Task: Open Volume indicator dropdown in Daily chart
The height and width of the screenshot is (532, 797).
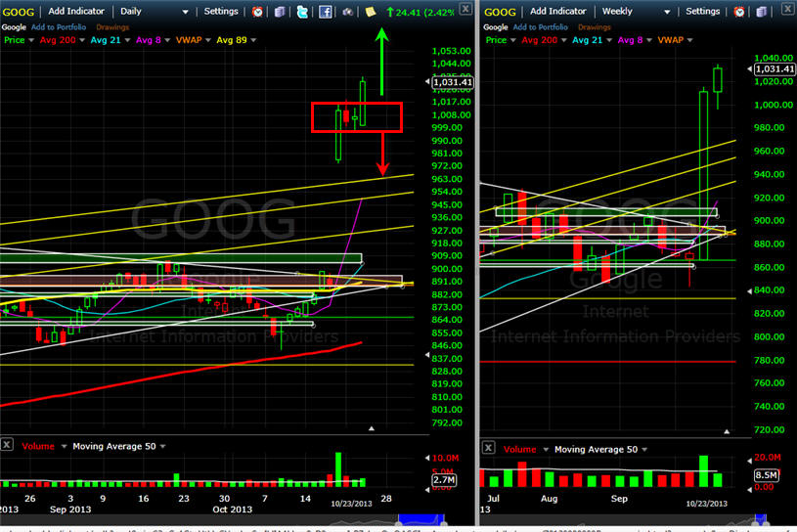Action: pos(64,446)
